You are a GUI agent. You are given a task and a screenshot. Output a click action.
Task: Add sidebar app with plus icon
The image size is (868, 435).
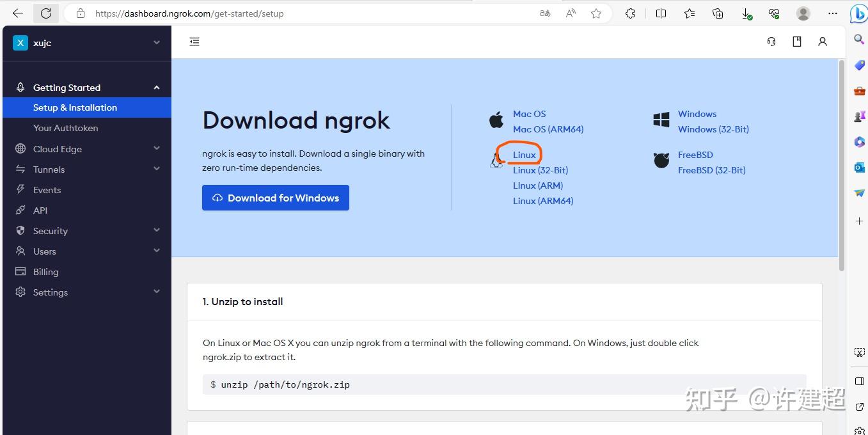pyautogui.click(x=859, y=221)
